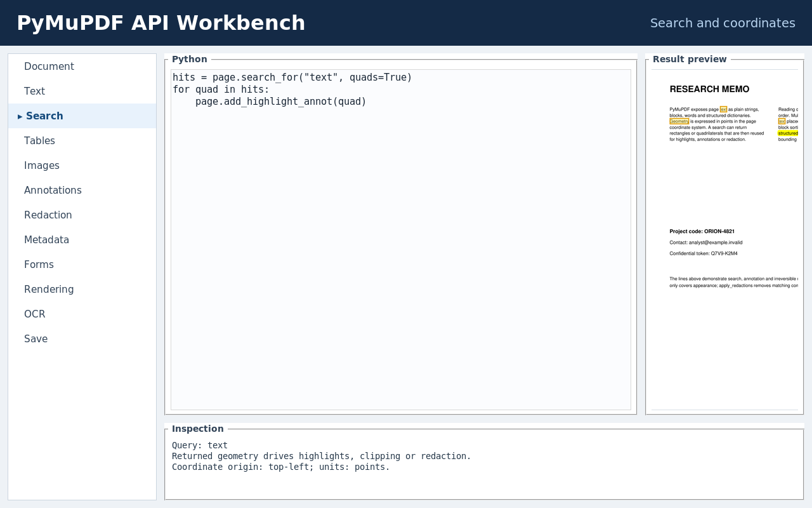Open the Save section
The height and width of the screenshot is (508, 812).
[82, 339]
